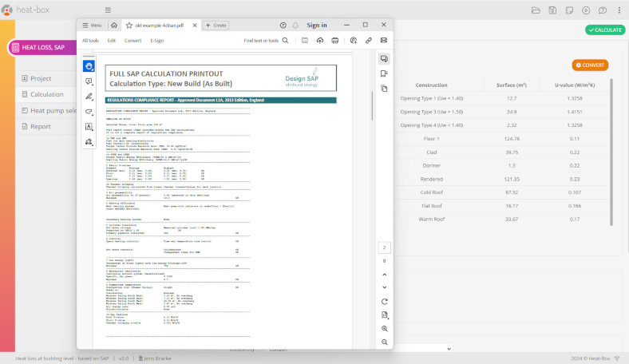This screenshot has width=629, height=364.
Task: Rotate the PDF view clockwise
Action: point(384,302)
